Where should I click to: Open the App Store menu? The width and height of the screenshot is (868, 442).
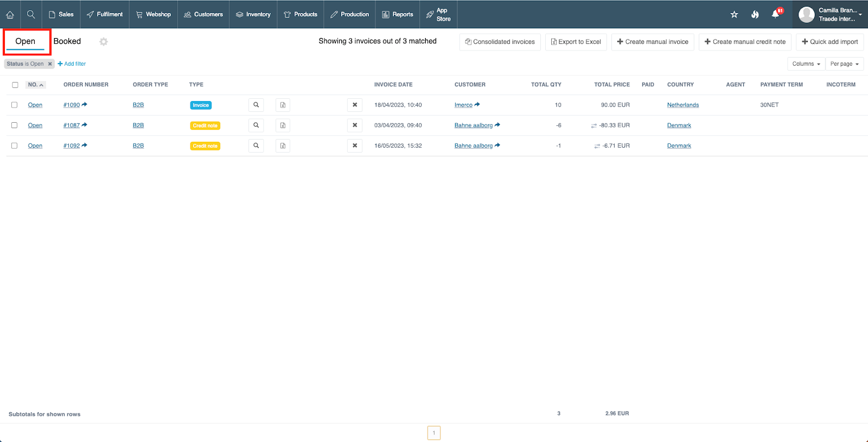click(439, 15)
